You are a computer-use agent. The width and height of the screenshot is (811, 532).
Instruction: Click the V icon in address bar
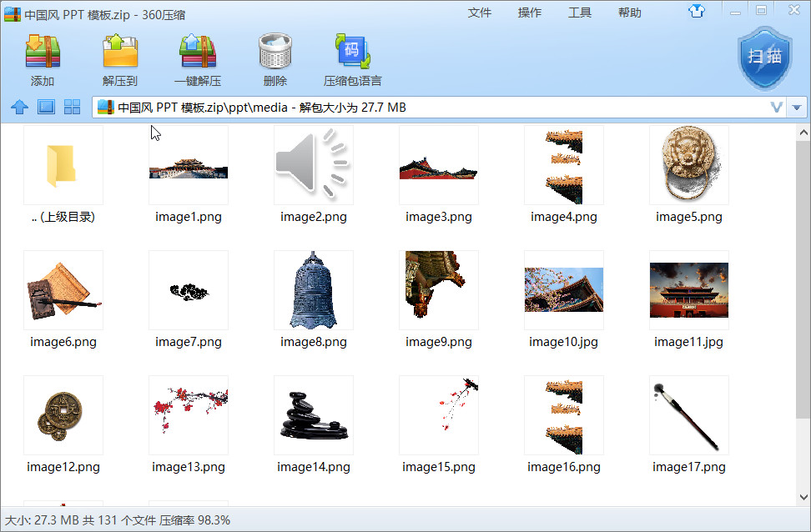click(776, 107)
